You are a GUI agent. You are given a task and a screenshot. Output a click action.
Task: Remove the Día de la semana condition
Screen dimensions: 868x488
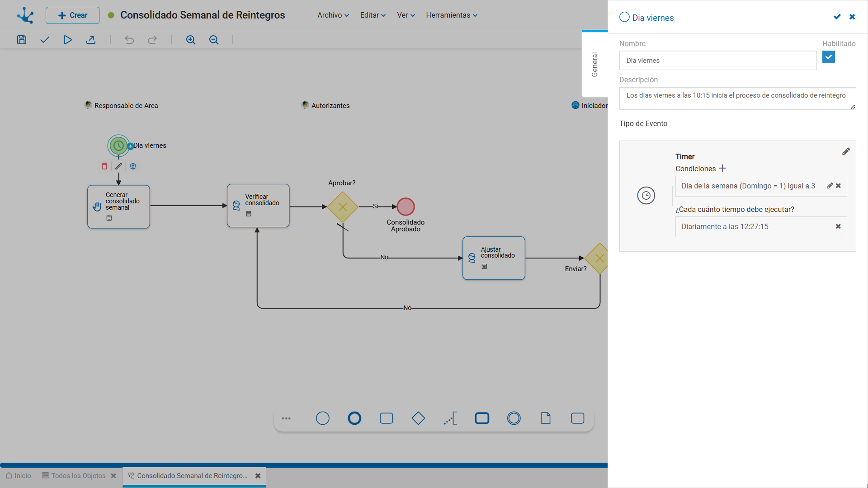coord(839,186)
